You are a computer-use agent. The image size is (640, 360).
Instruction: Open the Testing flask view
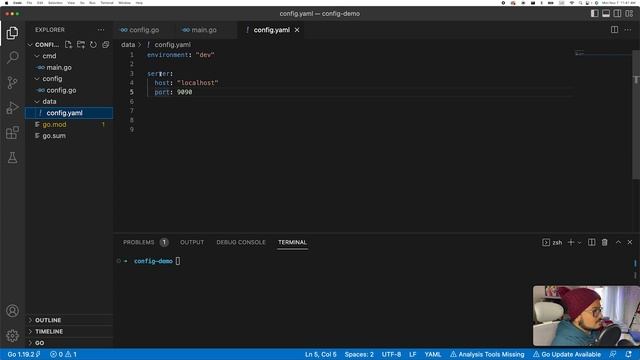pos(12,158)
